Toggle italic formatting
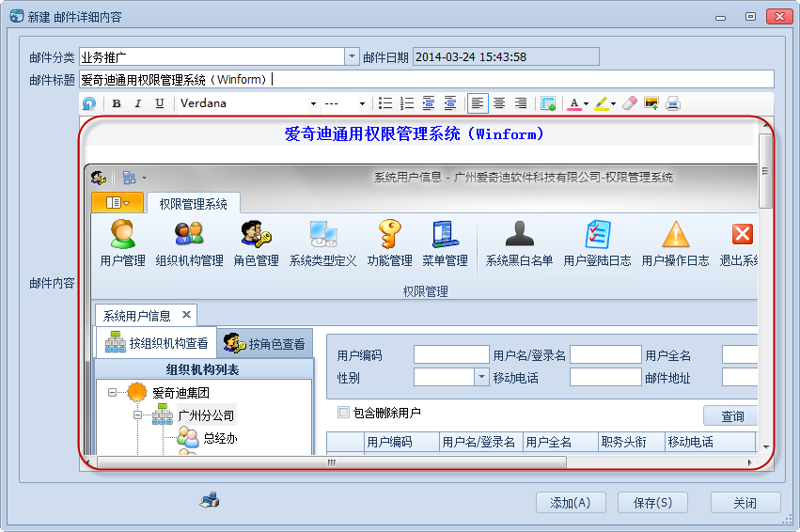 pyautogui.click(x=138, y=103)
